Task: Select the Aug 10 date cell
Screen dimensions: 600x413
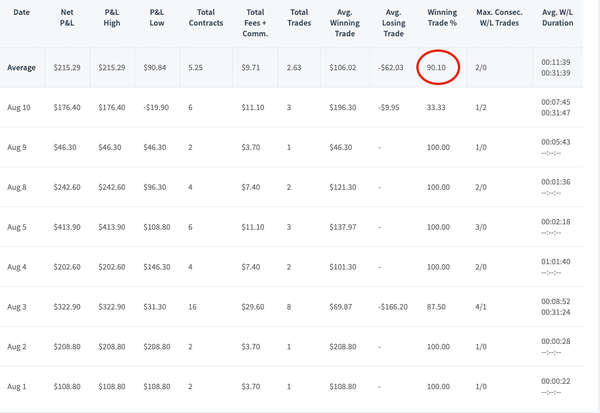Action: (19, 108)
